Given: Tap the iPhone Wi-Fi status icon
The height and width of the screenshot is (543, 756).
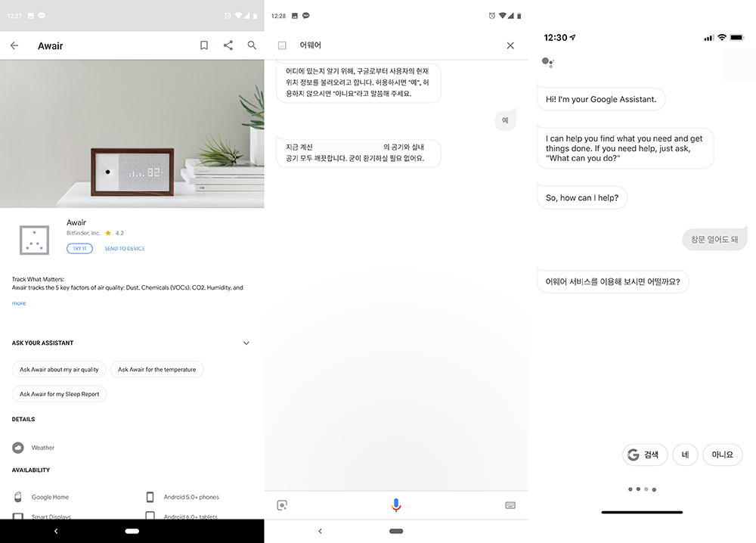Looking at the screenshot, I should click(722, 38).
